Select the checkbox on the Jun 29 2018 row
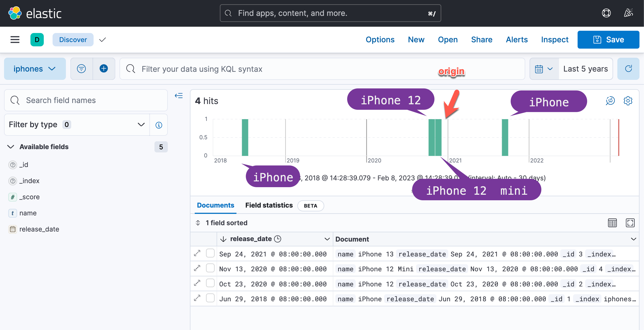644x330 pixels. click(210, 298)
